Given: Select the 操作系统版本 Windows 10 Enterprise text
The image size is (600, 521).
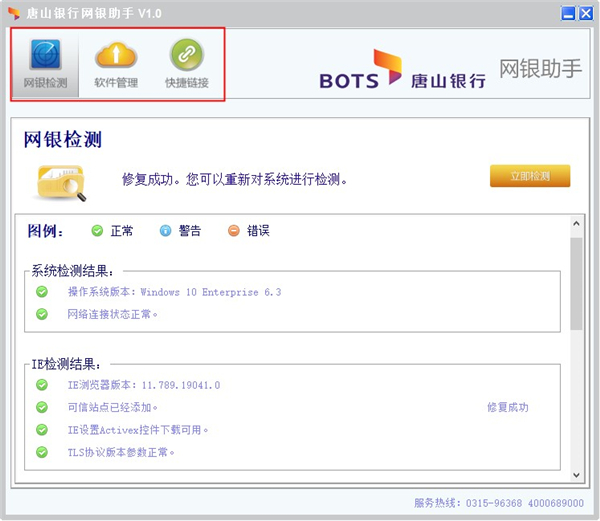Looking at the screenshot, I should click(x=174, y=292).
